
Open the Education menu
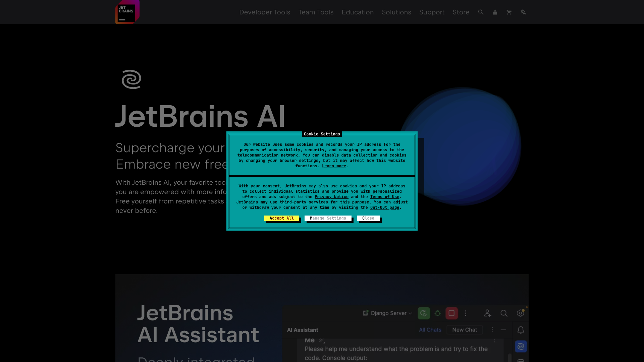click(x=358, y=12)
